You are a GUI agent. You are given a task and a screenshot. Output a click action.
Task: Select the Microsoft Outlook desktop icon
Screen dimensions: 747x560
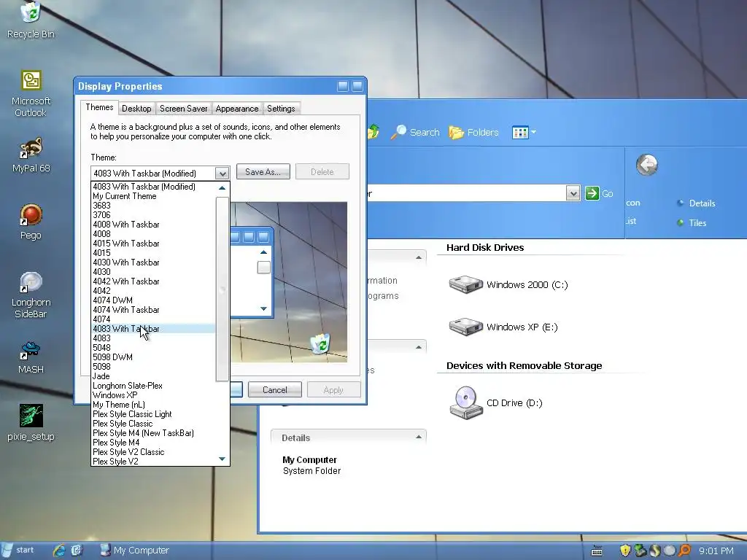(x=31, y=94)
